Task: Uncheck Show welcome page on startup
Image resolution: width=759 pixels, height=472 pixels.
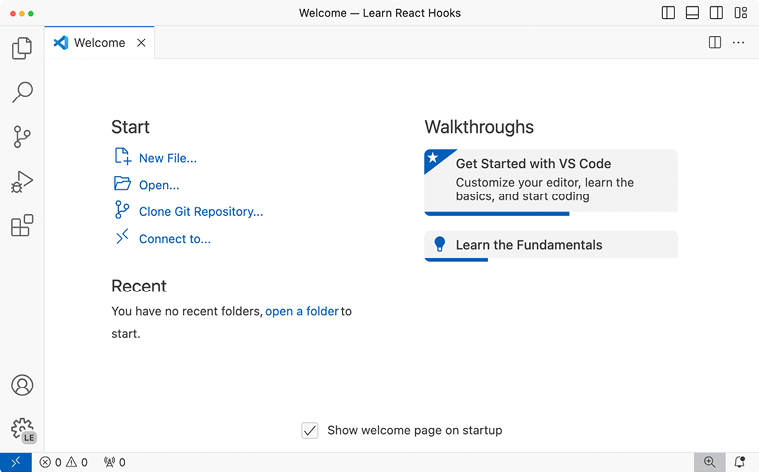Action: pos(310,430)
